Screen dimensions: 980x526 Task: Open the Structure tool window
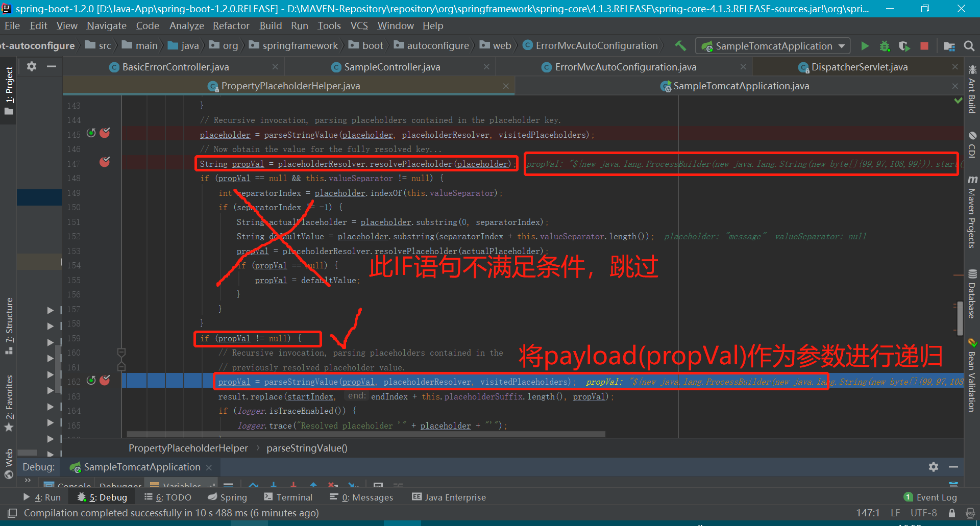[x=9, y=325]
